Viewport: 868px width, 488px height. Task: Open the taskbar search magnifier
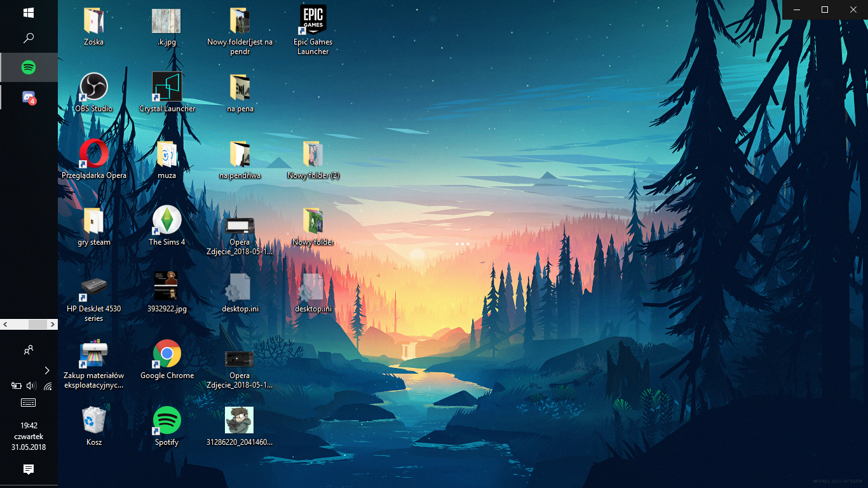pyautogui.click(x=29, y=39)
